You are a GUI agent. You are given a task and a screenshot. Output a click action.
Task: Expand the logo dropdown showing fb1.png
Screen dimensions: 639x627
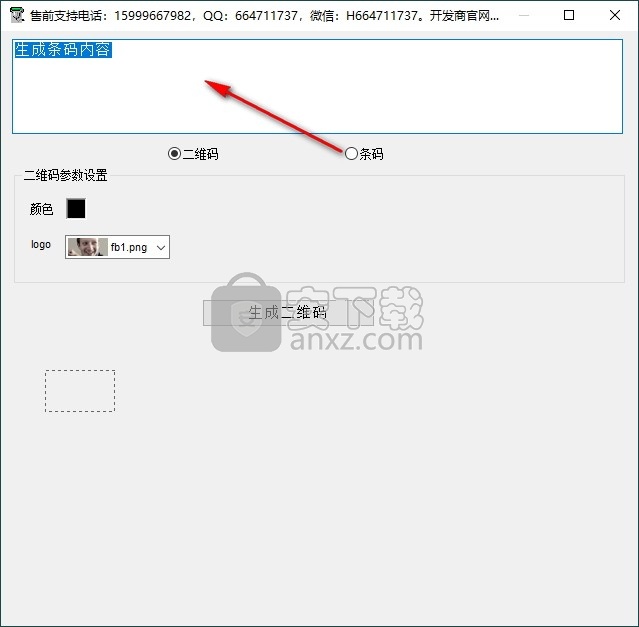pyautogui.click(x=117, y=247)
